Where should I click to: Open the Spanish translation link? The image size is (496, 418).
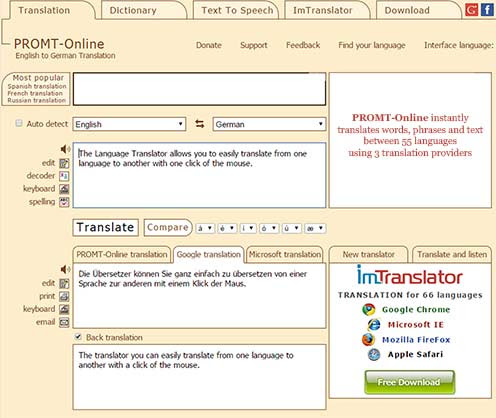pos(37,86)
